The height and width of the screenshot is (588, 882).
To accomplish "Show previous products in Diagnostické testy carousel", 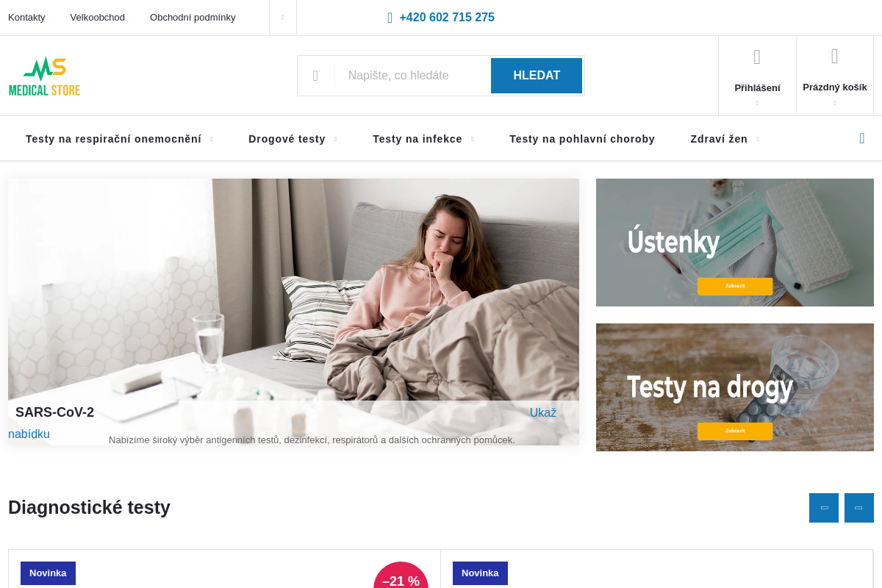I will (x=824, y=508).
